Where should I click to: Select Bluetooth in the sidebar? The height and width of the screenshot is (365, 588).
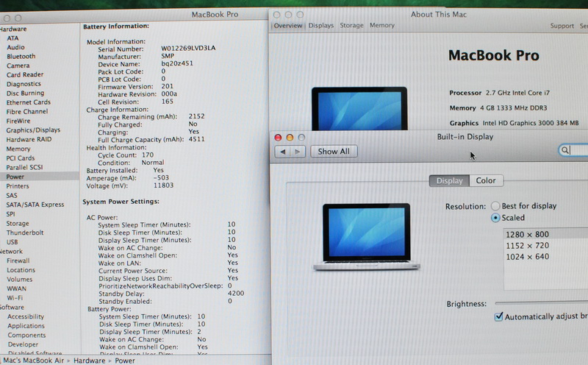[21, 57]
